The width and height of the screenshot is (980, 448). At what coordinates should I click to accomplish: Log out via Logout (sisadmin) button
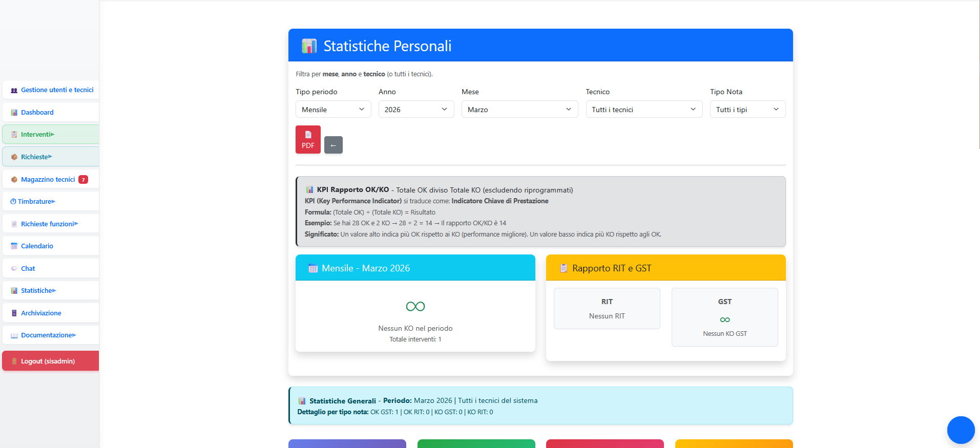(x=51, y=361)
